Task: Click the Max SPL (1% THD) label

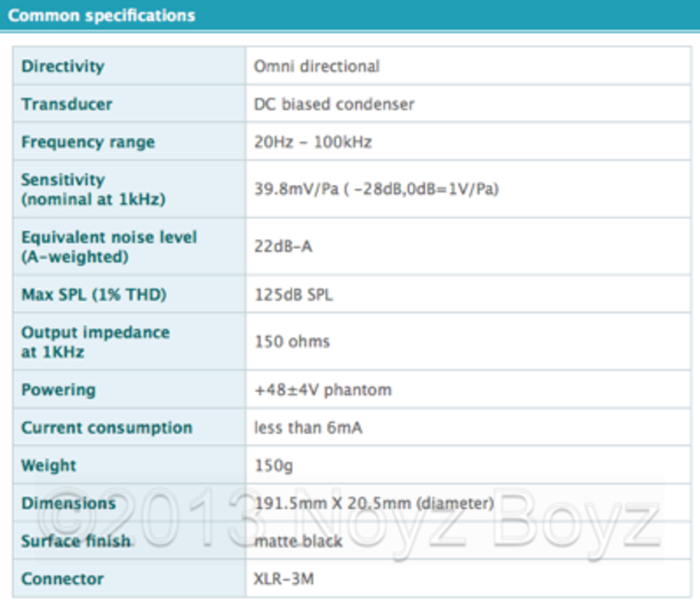Action: click(93, 295)
